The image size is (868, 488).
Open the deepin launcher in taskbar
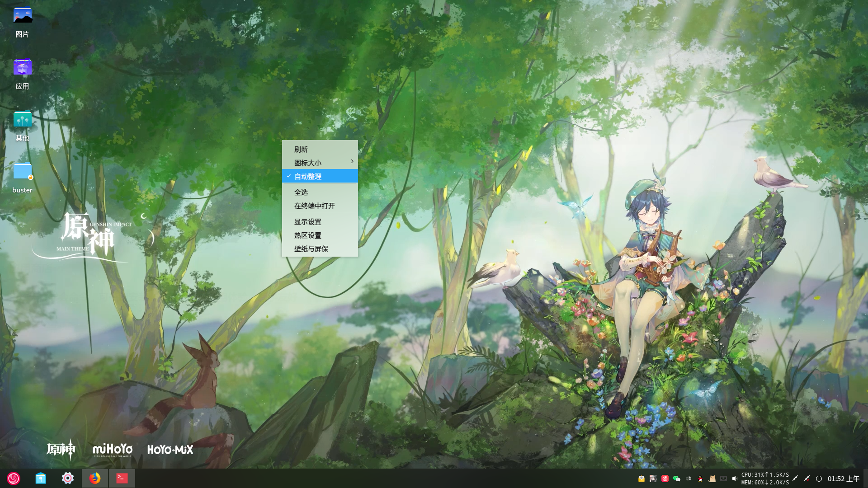tap(14, 478)
